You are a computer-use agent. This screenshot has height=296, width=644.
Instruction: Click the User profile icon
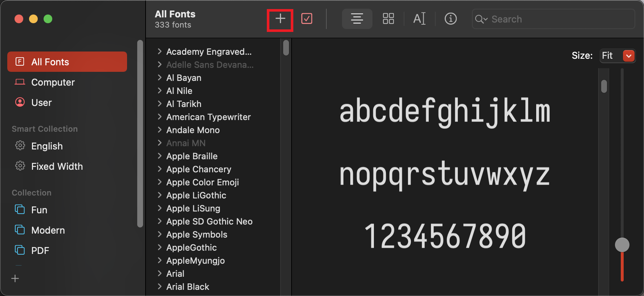pos(20,102)
